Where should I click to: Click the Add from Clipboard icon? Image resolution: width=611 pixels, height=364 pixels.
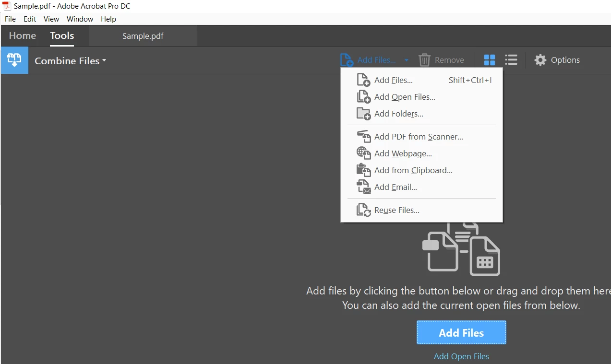tap(364, 170)
